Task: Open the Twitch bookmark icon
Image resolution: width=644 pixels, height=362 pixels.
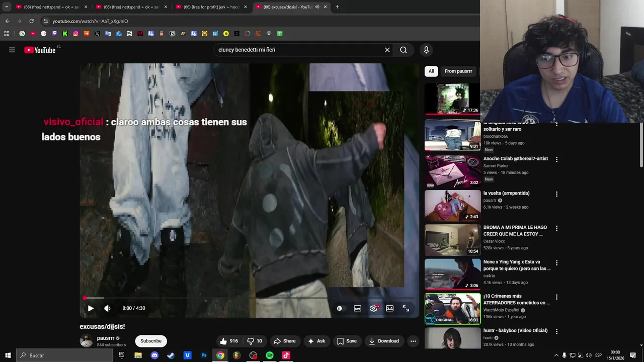Action: (54, 34)
